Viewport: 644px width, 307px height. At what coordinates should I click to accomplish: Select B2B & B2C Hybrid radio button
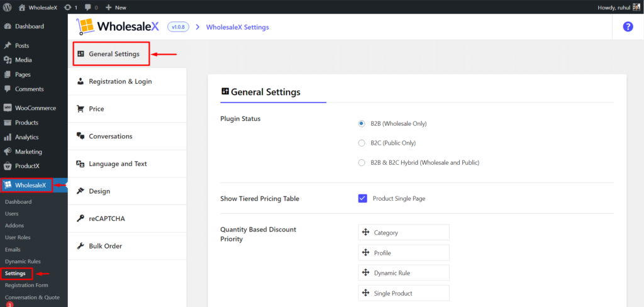coord(362,163)
